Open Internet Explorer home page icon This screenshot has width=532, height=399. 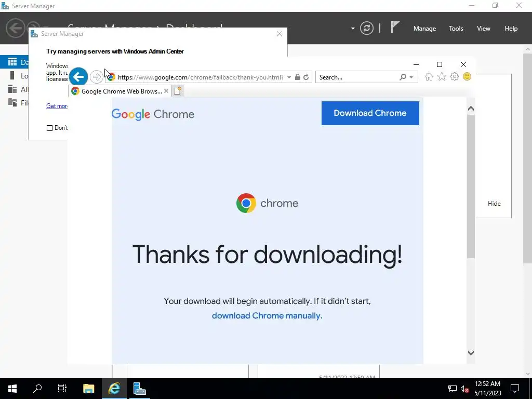pyautogui.click(x=429, y=77)
